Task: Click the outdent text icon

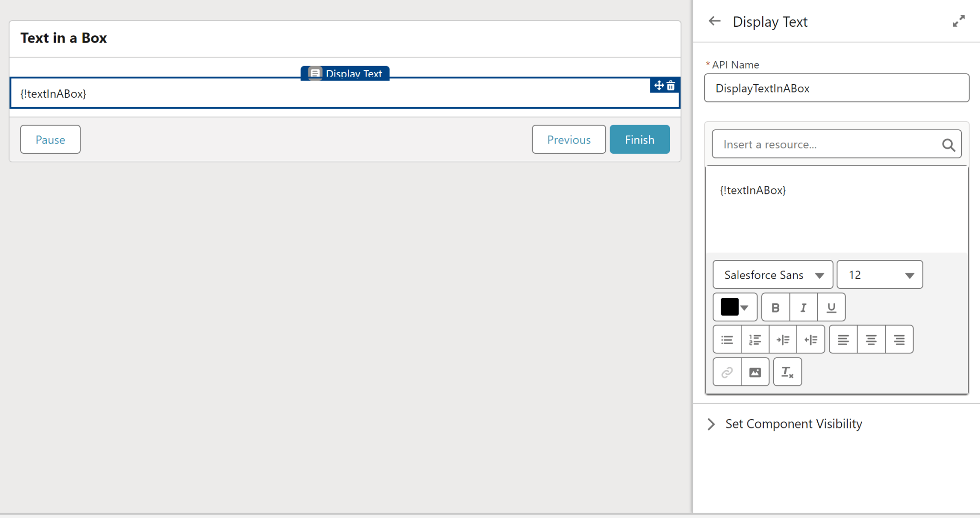Action: (811, 339)
